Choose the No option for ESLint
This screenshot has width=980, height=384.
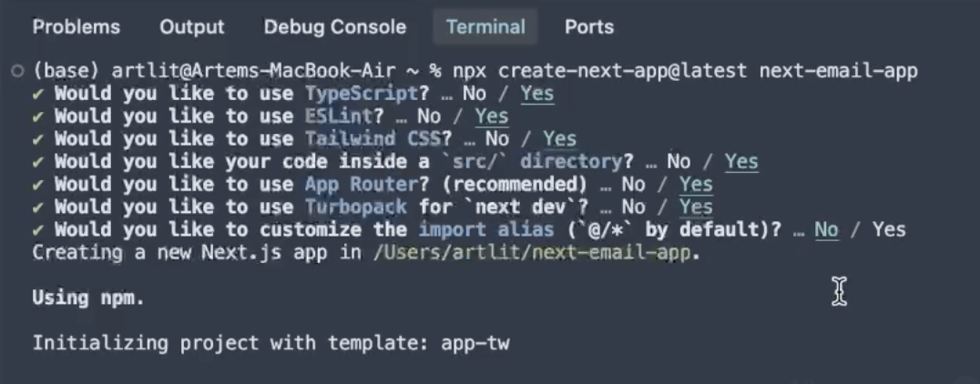coord(429,116)
